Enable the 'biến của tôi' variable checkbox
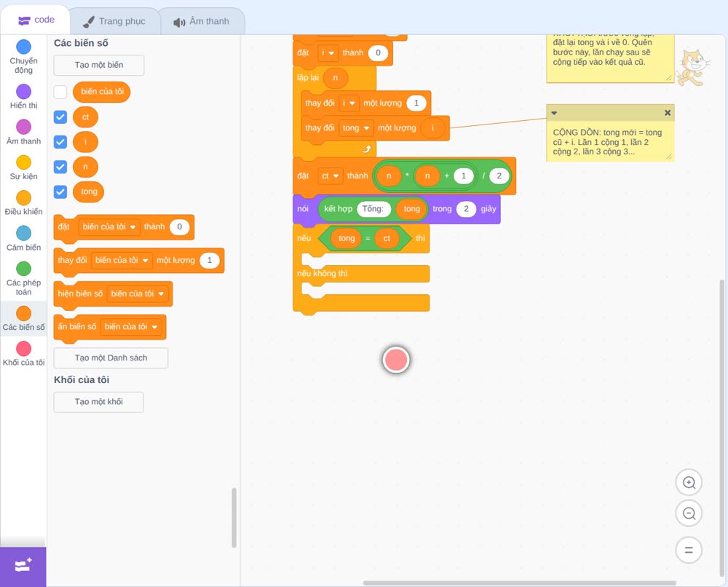Image resolution: width=728 pixels, height=587 pixels. 60,92
